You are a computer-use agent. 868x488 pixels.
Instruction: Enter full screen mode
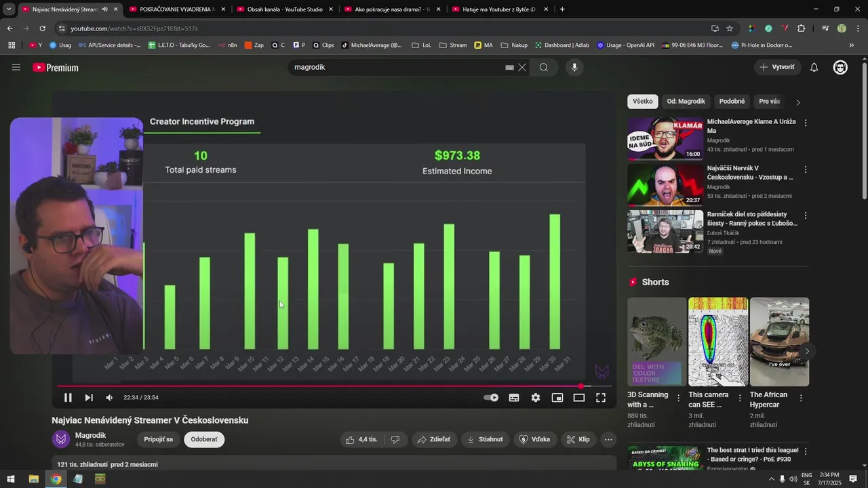(601, 398)
